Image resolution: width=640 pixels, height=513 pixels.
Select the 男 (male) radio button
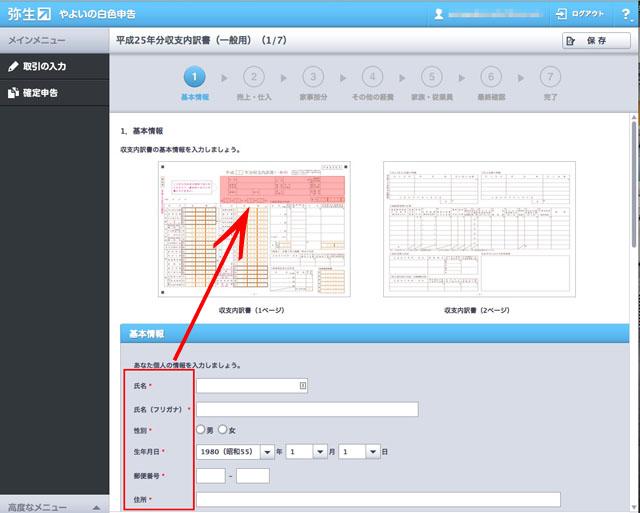click(202, 429)
